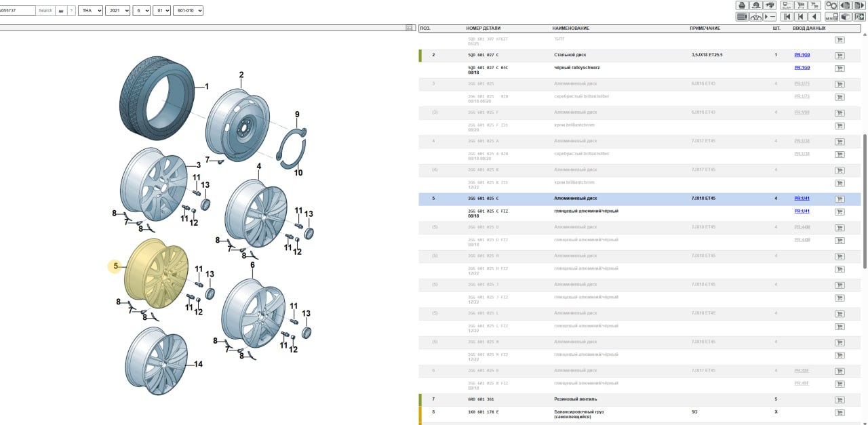Image resolution: width=868 pixels, height=425 pixels.
Task: Click the calculator MEM icon
Action: [x=831, y=17]
